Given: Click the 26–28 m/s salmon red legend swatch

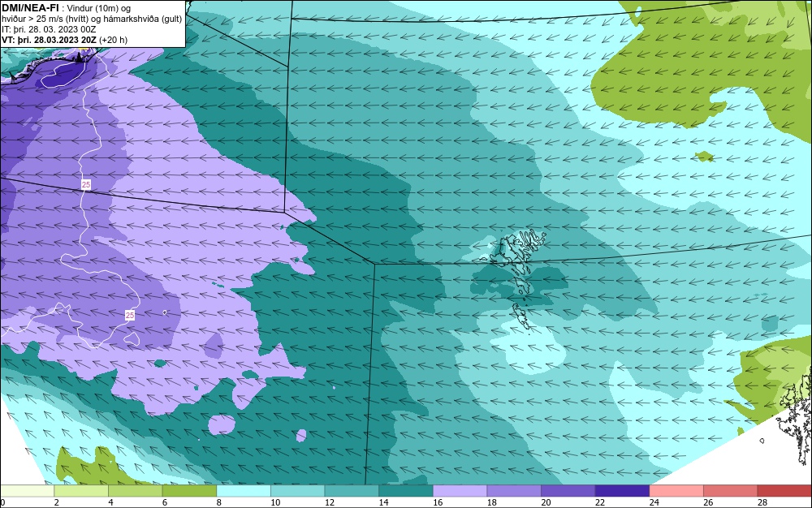Looking at the screenshot, I should click(x=731, y=491).
